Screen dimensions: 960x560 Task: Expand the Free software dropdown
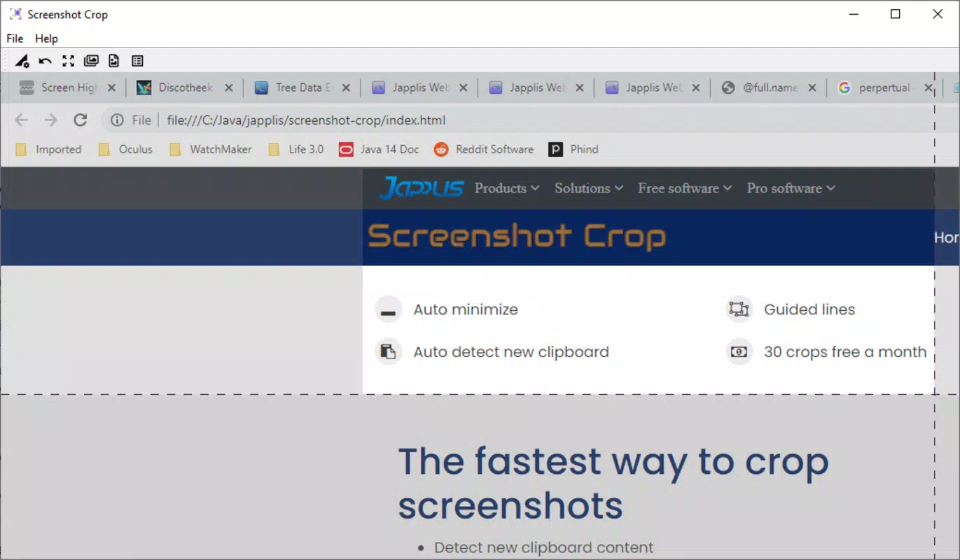685,188
